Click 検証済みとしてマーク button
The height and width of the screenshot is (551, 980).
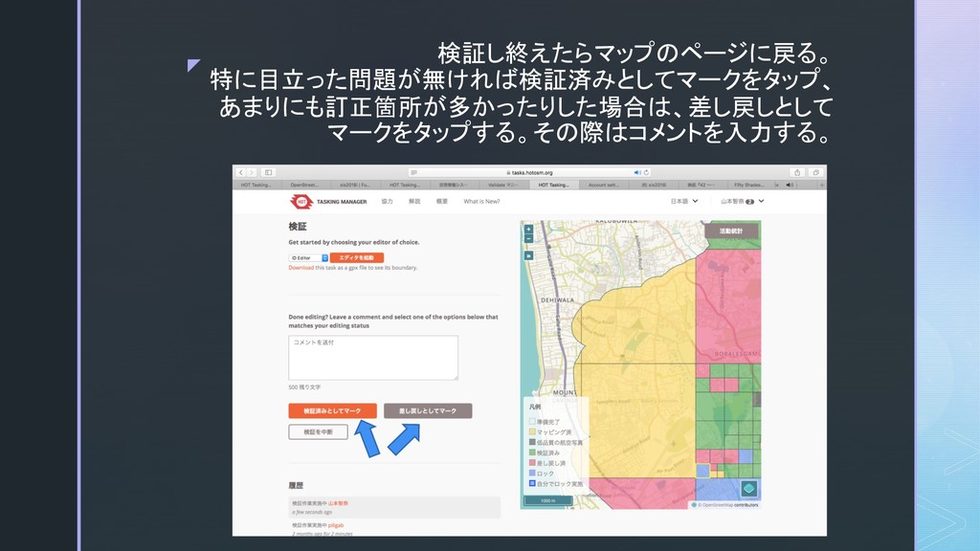(x=332, y=410)
